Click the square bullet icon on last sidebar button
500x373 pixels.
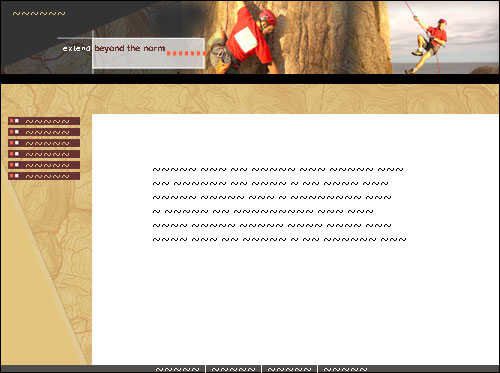(14, 176)
